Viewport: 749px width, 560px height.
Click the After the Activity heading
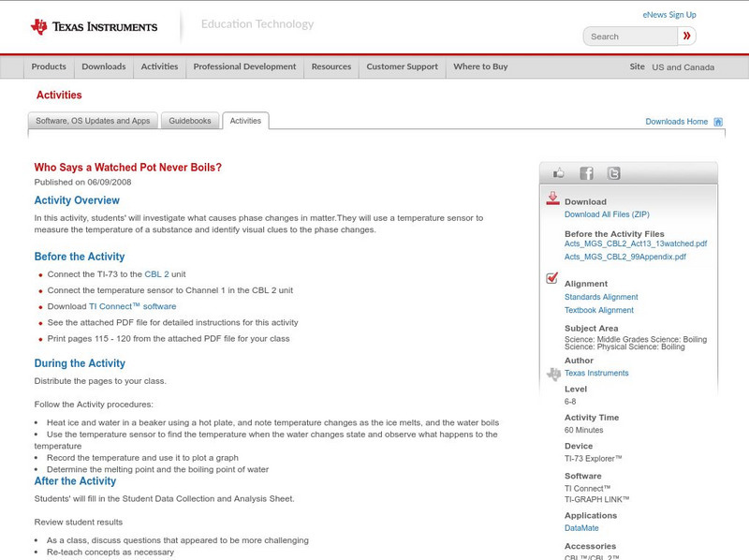75,481
